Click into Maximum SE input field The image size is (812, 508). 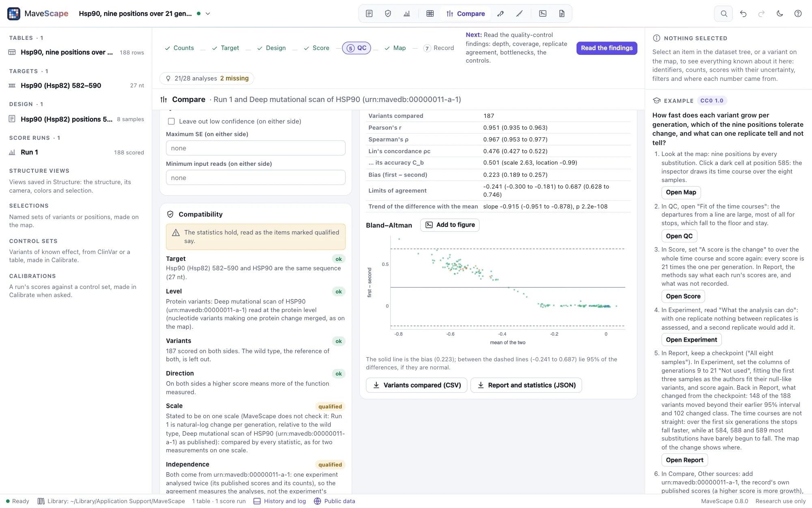click(256, 148)
